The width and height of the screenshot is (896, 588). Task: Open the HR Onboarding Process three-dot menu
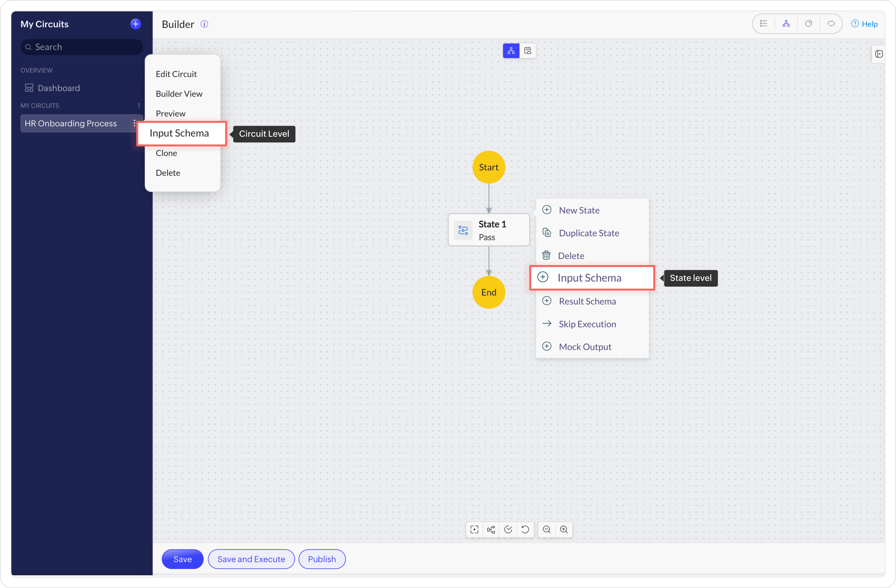pos(134,123)
